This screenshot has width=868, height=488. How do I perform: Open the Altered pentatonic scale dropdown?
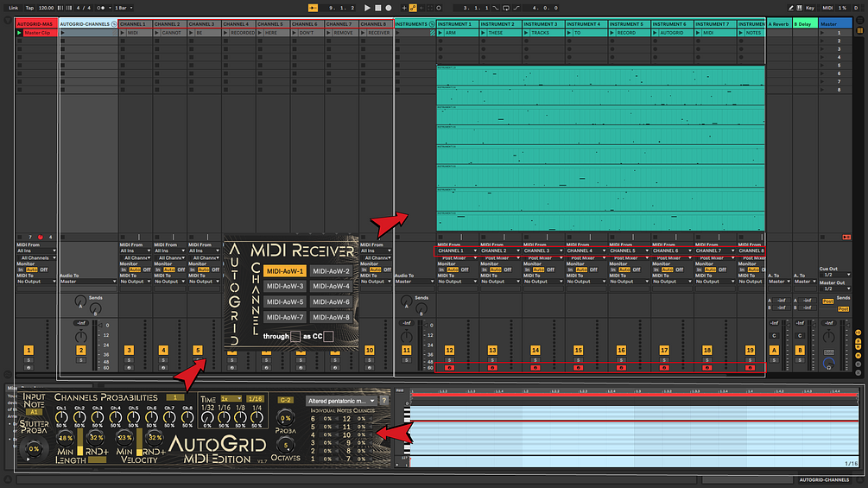pyautogui.click(x=341, y=401)
